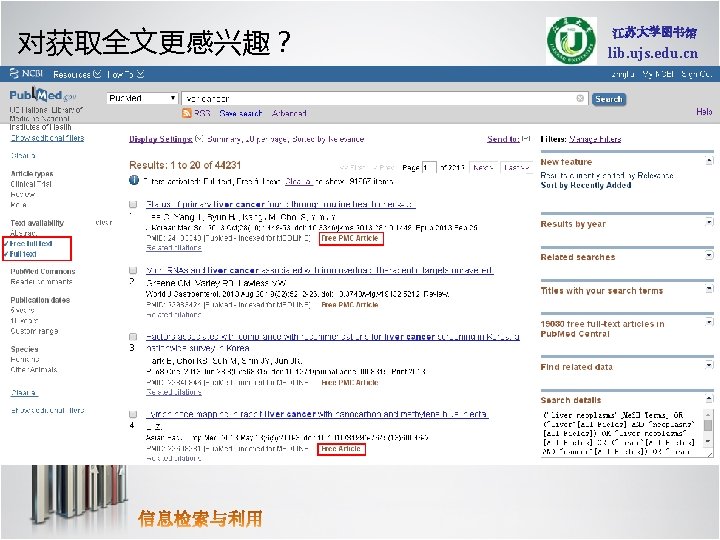This screenshot has width=720, height=540.
Task: Choose Custom range publication date
Action: pyautogui.click(x=34, y=331)
